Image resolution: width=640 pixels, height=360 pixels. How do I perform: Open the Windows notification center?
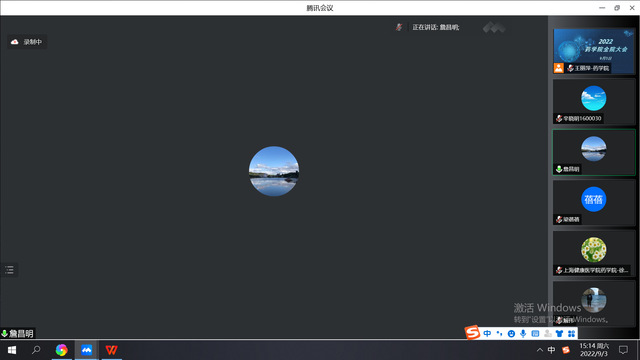pyautogui.click(x=623, y=350)
